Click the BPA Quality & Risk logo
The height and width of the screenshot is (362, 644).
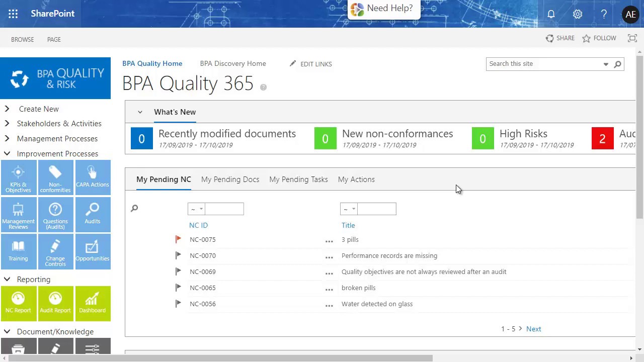point(55,78)
